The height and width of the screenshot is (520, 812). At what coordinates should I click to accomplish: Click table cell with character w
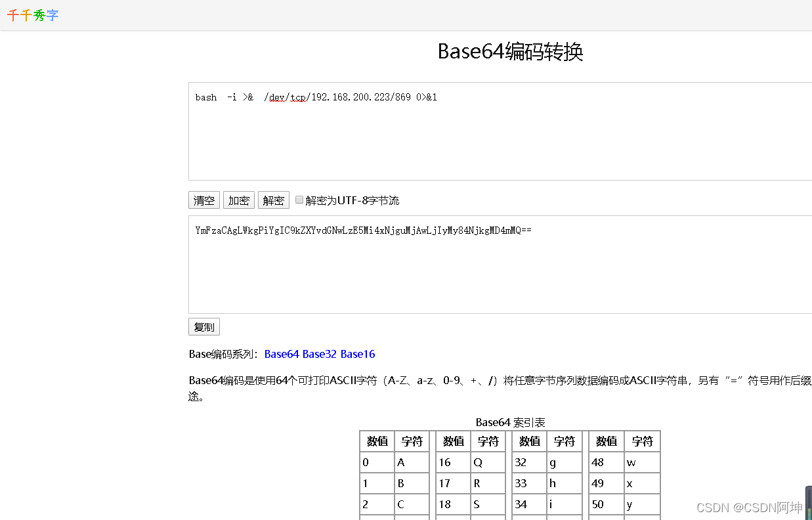click(642, 462)
